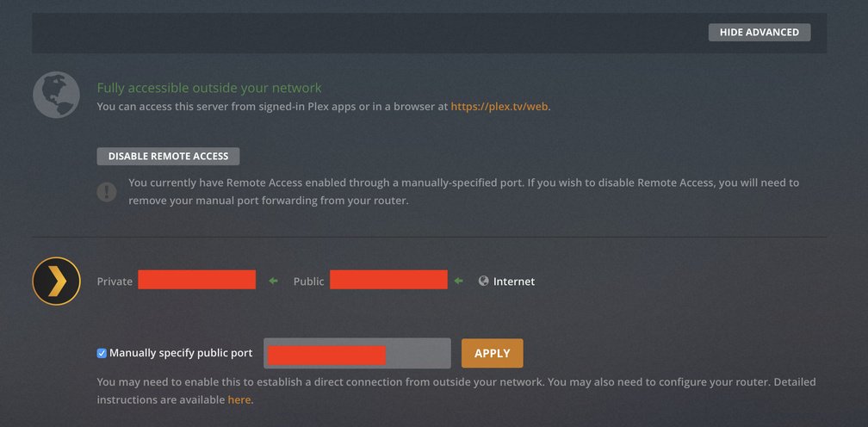
Task: Click the redacted Private address value
Action: point(196,280)
